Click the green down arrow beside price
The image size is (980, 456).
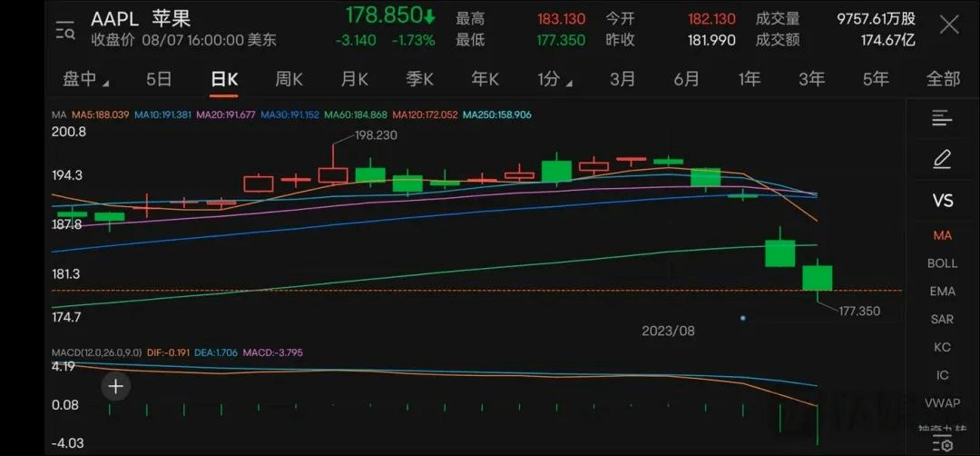click(429, 16)
